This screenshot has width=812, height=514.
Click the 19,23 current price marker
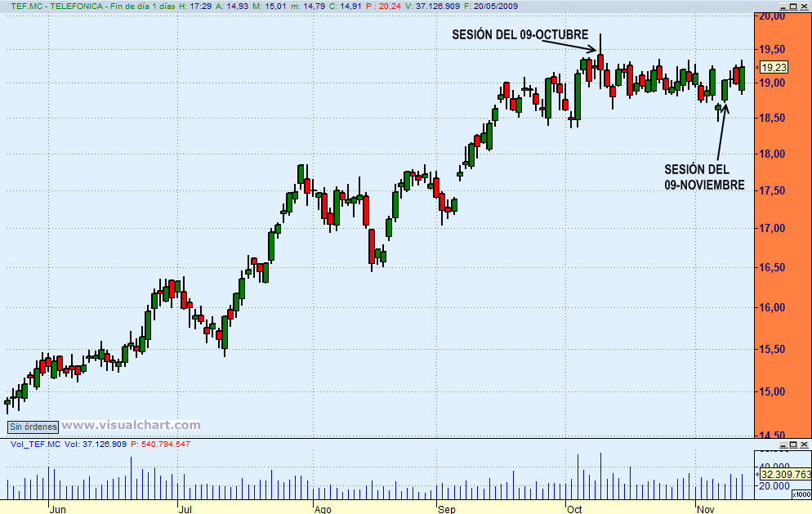[x=774, y=67]
